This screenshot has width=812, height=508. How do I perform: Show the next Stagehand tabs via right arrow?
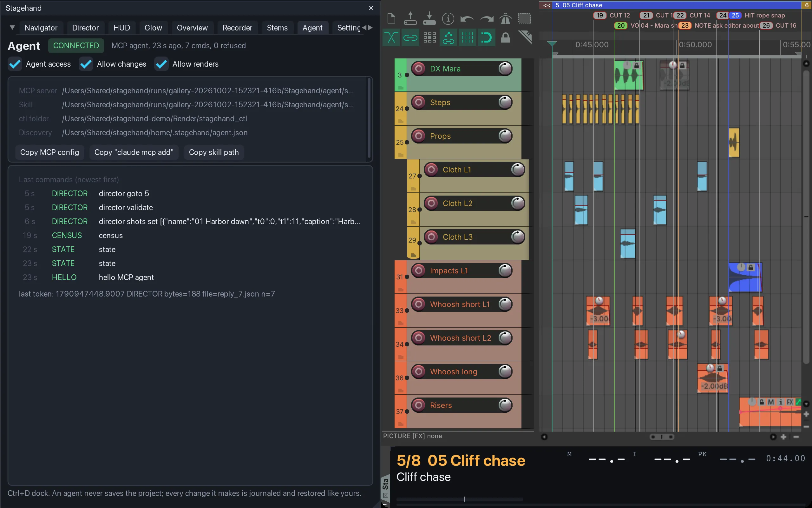pos(370,28)
